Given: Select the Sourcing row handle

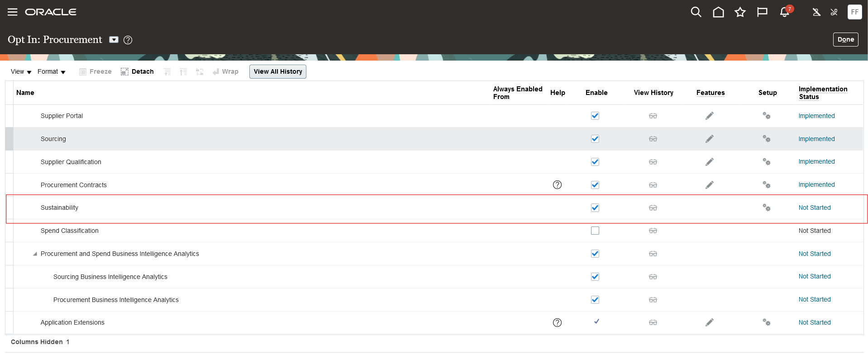Looking at the screenshot, I should tap(9, 139).
